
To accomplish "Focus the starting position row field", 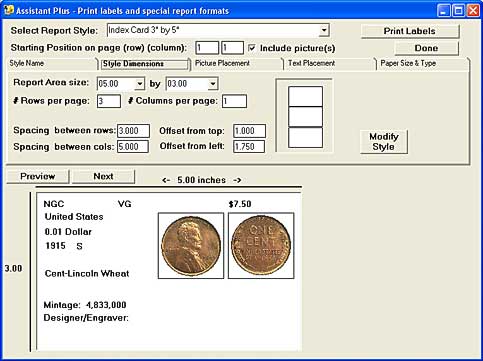I will pyautogui.click(x=207, y=48).
